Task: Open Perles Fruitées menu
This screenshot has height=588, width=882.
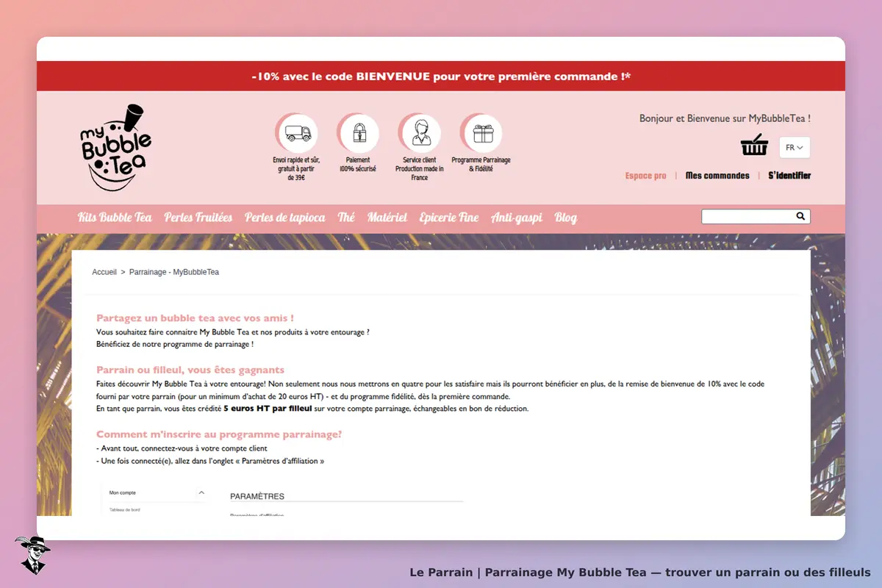Action: coord(198,217)
